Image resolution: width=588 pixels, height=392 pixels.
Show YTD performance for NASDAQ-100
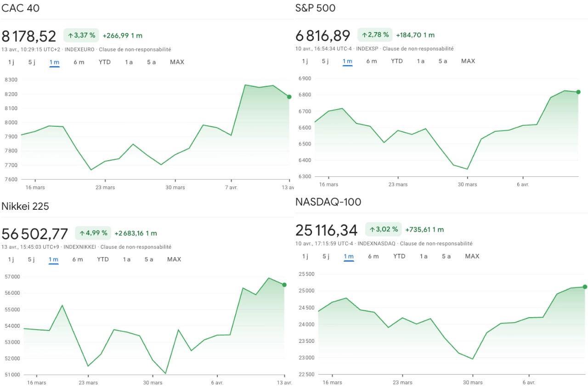399,256
